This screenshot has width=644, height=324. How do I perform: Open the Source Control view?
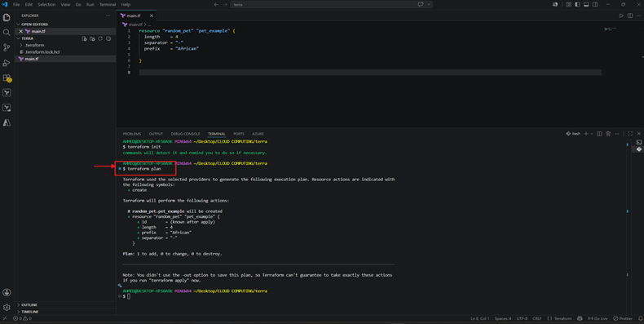tap(7, 47)
